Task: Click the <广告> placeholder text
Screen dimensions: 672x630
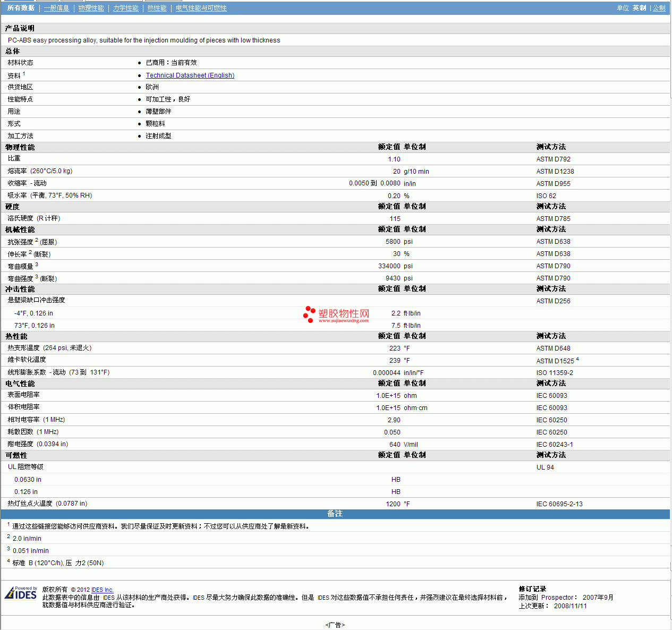Action: click(x=335, y=625)
